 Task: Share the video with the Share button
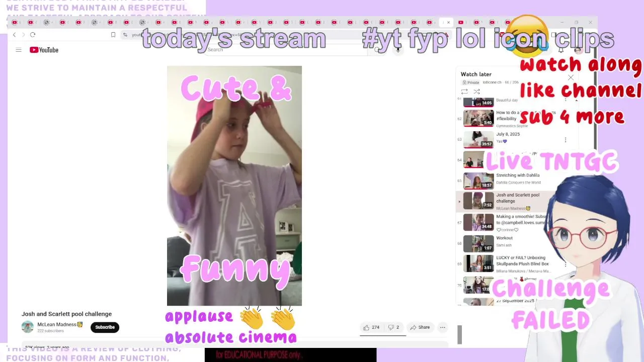(420, 327)
